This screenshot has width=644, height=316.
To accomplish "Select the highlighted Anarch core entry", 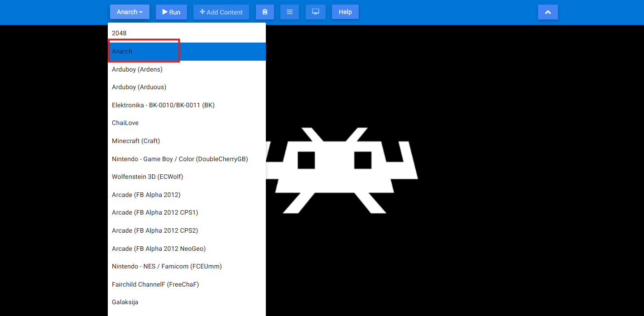I will [122, 51].
